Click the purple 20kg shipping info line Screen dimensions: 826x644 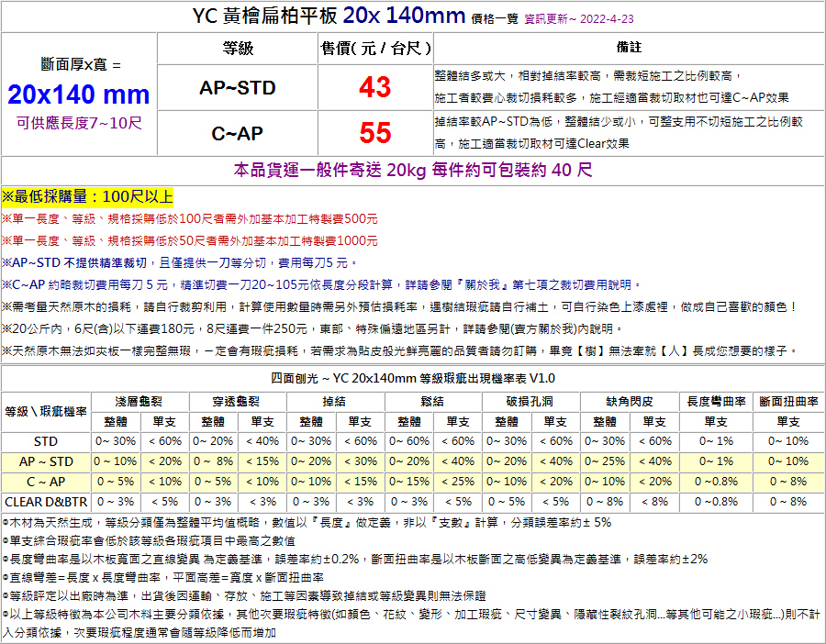tap(413, 170)
